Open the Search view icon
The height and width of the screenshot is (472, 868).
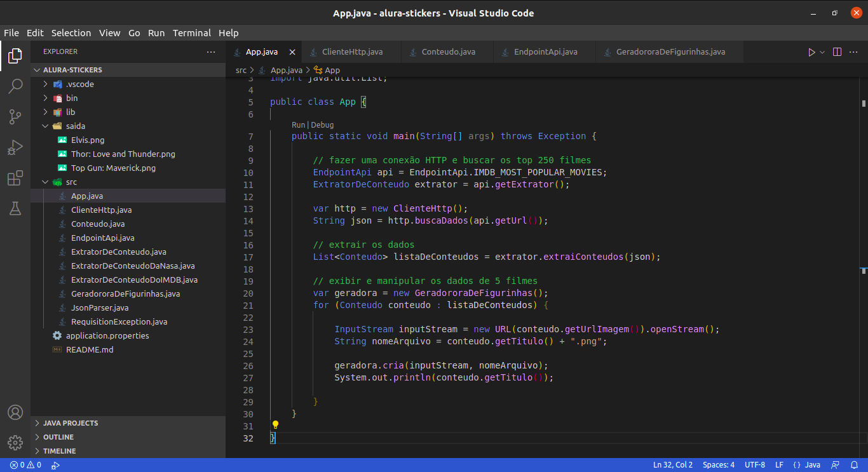pyautogui.click(x=15, y=86)
